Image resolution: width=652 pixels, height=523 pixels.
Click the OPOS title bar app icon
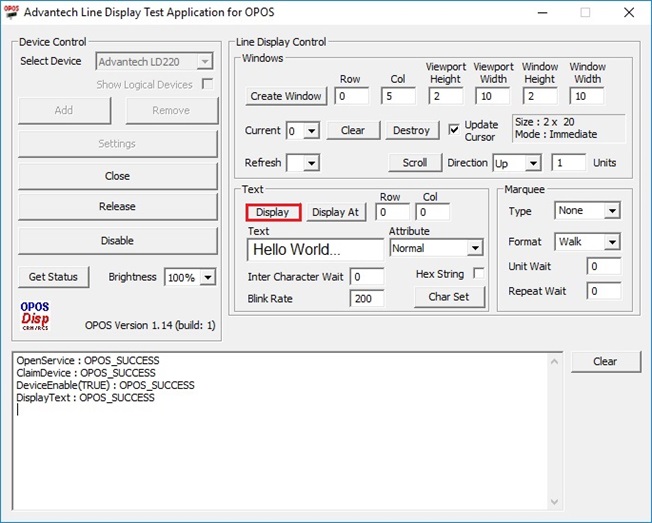(12, 12)
